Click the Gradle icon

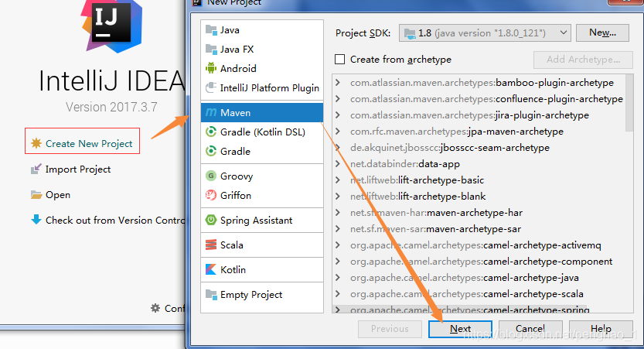pyautogui.click(x=211, y=151)
